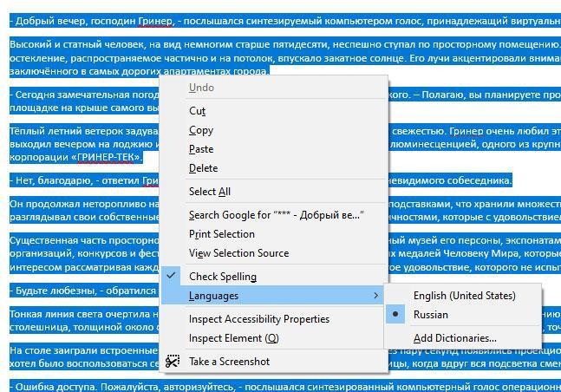Select Russian as the spellcheck language
Screen dimensions: 561x392
[x=430, y=315]
